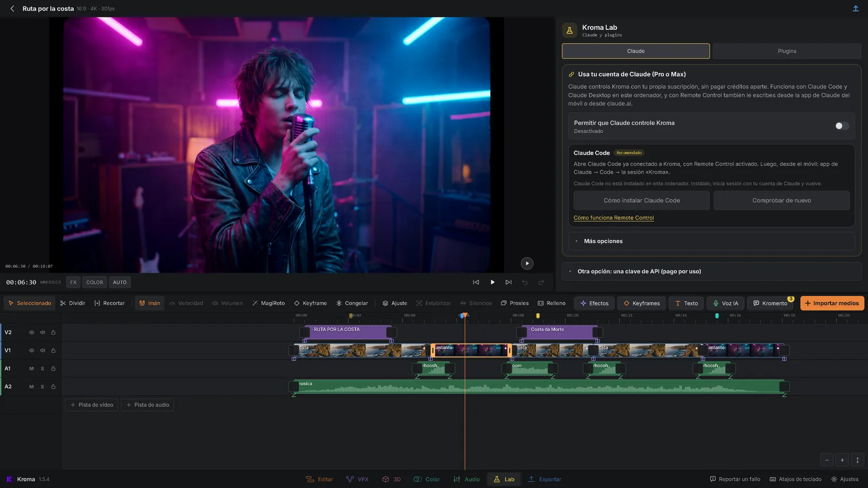The height and width of the screenshot is (488, 868).
Task: Solo track A2 with S button
Action: click(x=42, y=387)
